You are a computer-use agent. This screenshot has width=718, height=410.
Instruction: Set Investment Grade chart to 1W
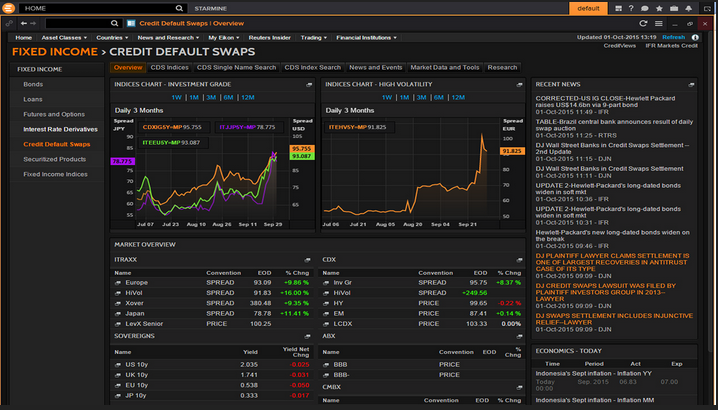[176, 98]
